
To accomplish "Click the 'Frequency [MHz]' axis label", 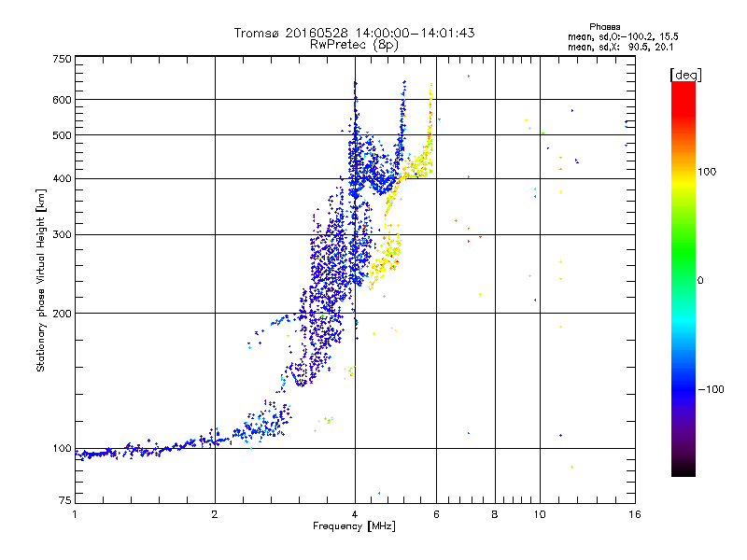I will coord(354,526).
